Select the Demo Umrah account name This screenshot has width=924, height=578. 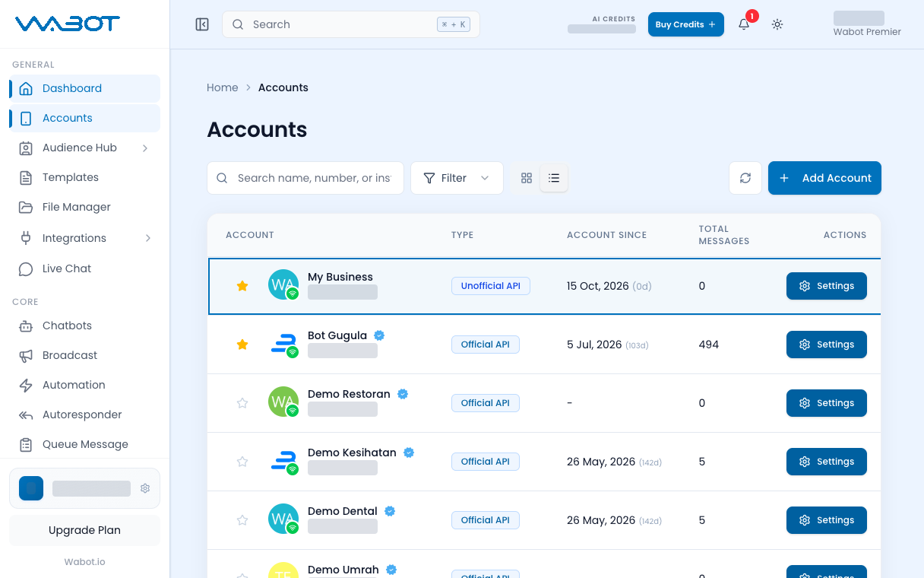tap(343, 570)
